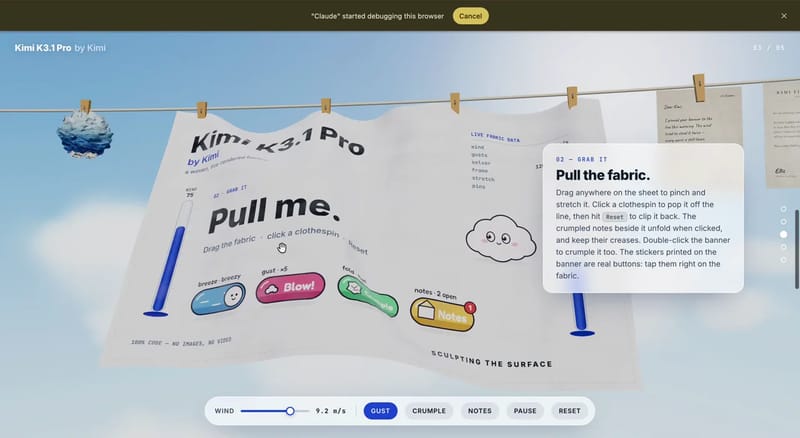Pop the clothespin holding the letter note
This screenshot has height=438, width=800.
click(x=699, y=87)
